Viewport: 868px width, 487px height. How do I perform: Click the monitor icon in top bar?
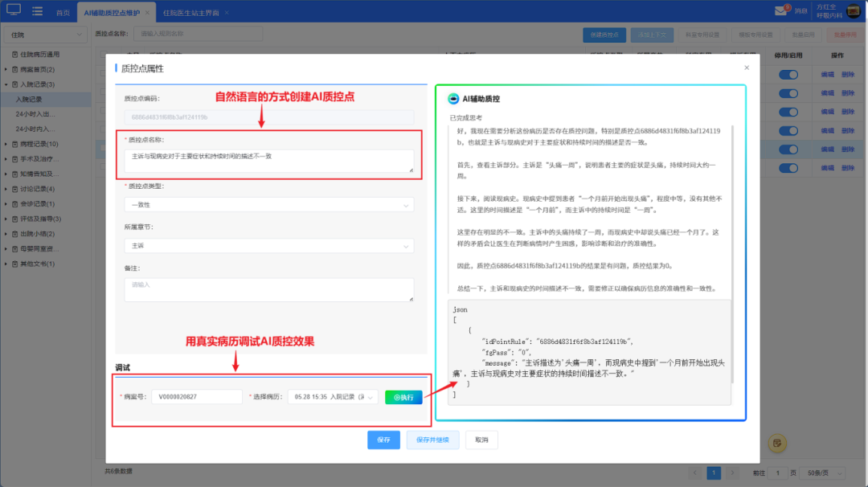click(13, 10)
